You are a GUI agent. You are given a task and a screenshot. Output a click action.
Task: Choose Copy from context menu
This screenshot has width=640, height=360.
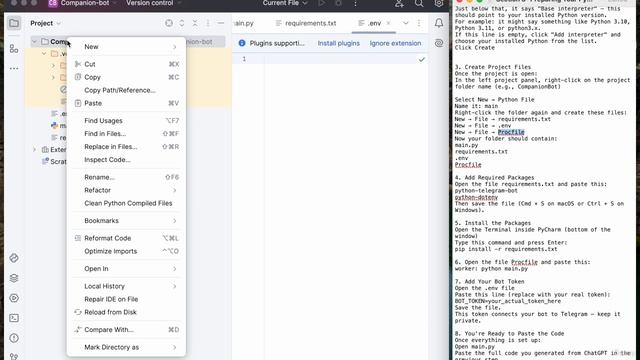126,77
